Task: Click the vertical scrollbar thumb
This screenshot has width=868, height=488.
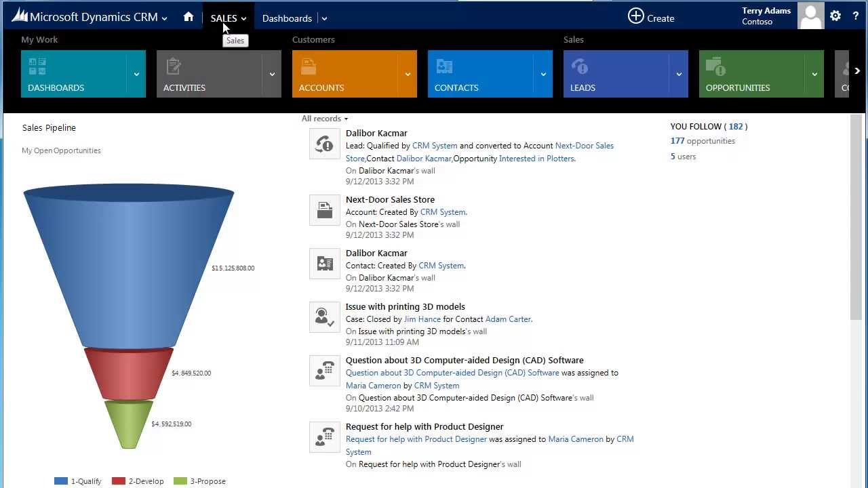Action: [x=856, y=217]
